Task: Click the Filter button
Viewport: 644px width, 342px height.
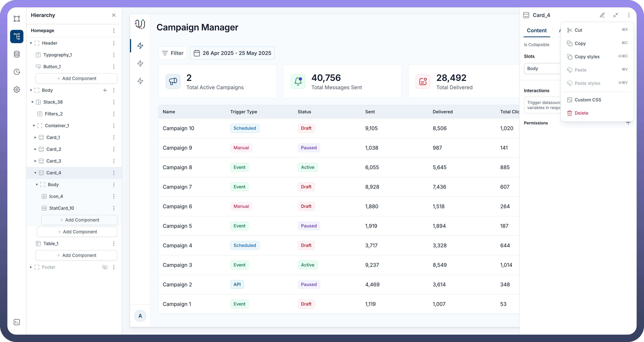Action: (173, 53)
